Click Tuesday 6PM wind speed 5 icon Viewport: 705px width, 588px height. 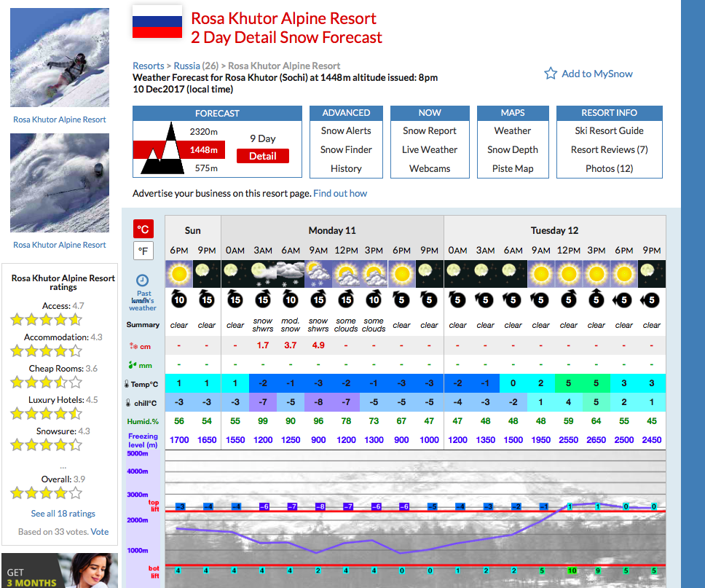[623, 300]
